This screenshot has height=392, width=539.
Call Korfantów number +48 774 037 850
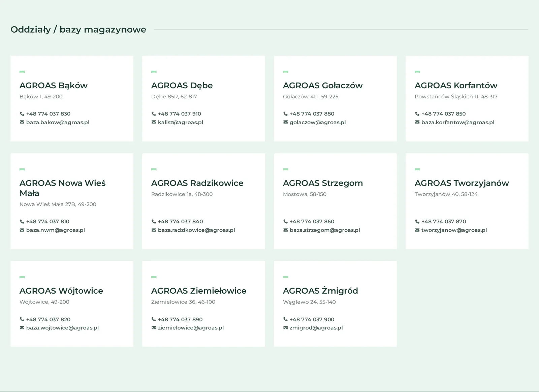tap(443, 114)
